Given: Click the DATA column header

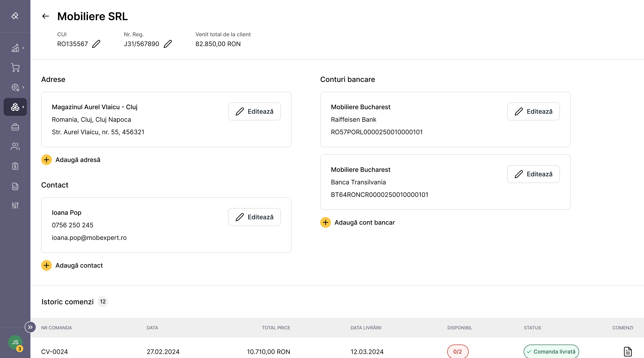Looking at the screenshot, I should point(152,328).
